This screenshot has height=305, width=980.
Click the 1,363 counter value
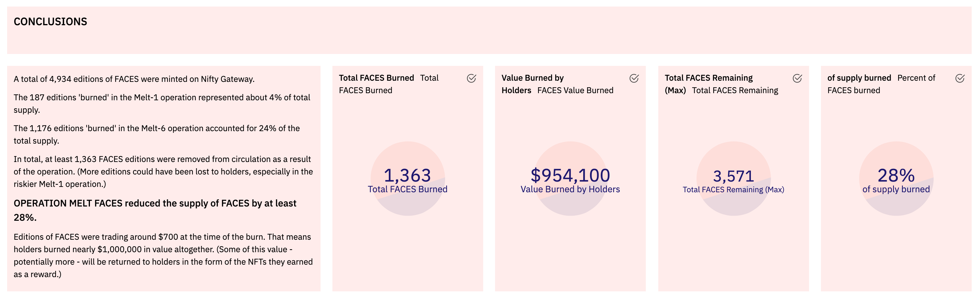pos(407,175)
